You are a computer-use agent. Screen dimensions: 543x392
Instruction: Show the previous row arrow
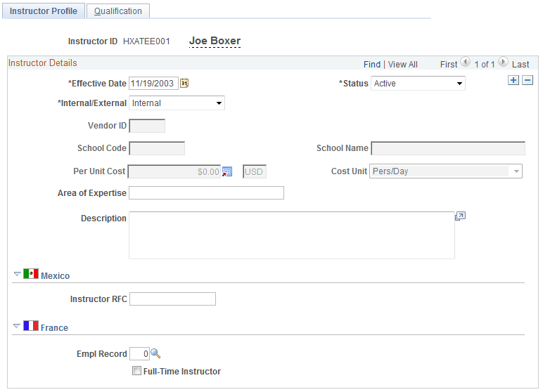[465, 62]
